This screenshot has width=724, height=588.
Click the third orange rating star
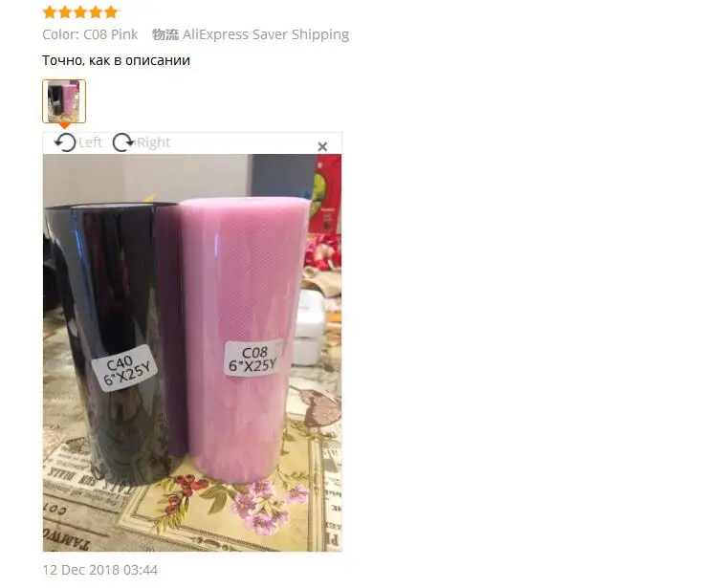(x=80, y=12)
